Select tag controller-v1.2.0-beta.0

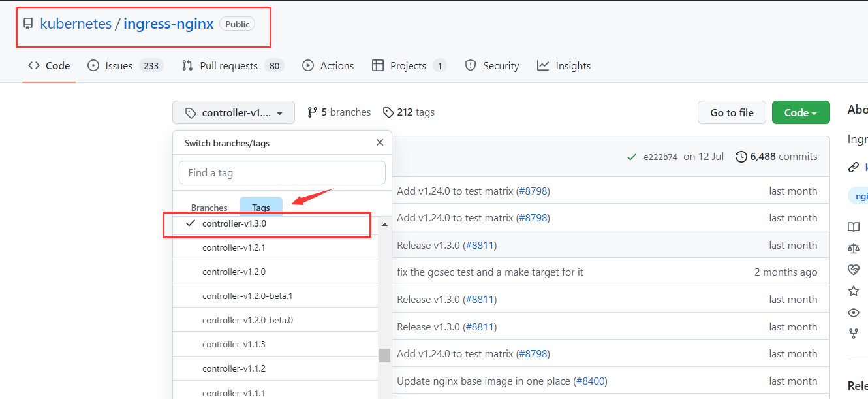click(275, 320)
